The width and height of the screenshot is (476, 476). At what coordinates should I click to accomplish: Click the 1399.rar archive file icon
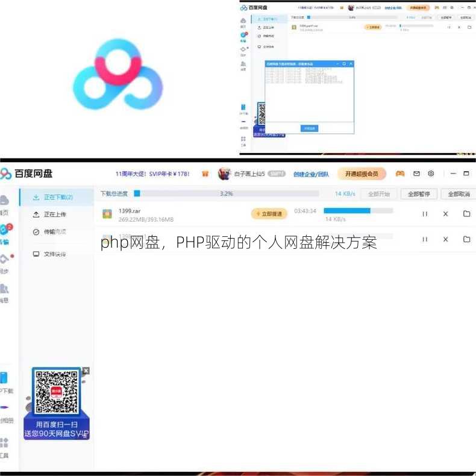pos(107,214)
